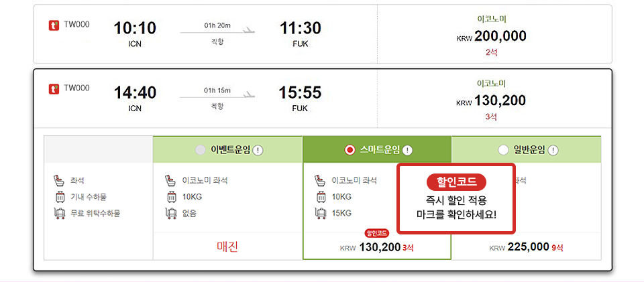Click the 할인코드 tooltip popup title
The width and height of the screenshot is (644, 282).
click(456, 182)
